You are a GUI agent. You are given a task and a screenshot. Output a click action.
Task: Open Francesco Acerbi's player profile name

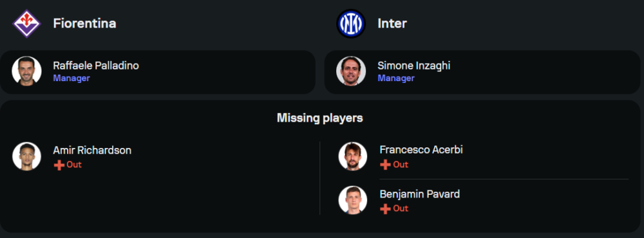421,150
